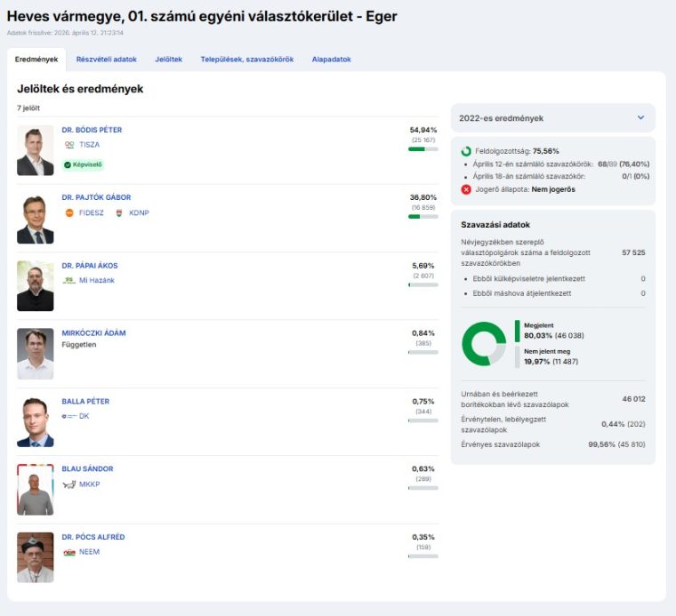This screenshot has width=676, height=616.
Task: Click the MKKP party logo icon
Action: point(69,484)
